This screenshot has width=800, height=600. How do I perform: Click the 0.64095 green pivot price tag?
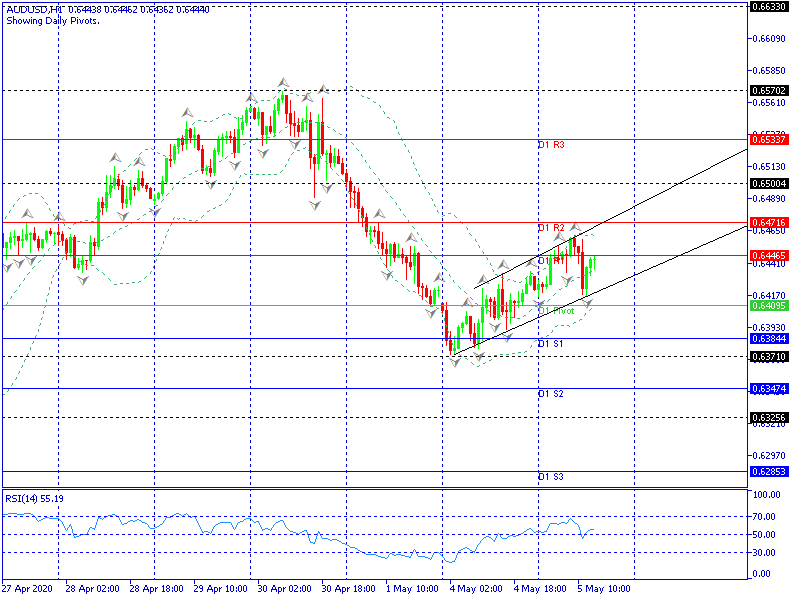(x=769, y=306)
